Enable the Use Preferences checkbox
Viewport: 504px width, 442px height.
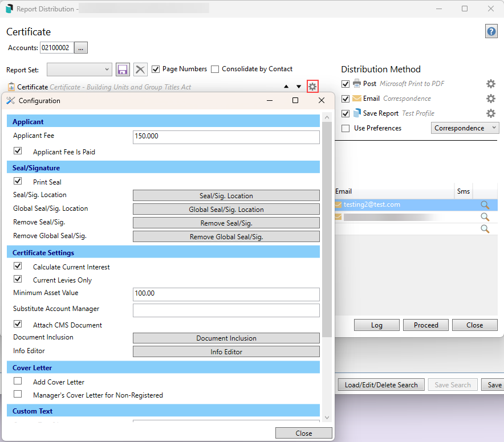click(x=346, y=129)
